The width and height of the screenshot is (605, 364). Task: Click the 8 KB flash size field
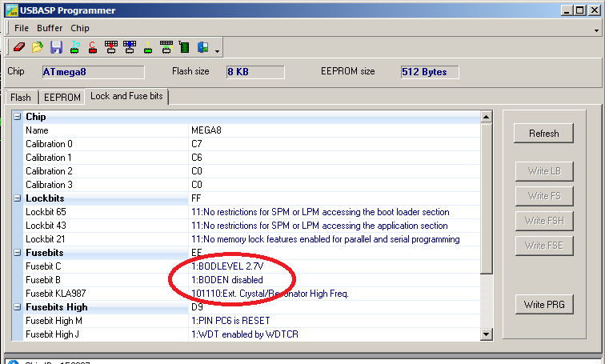[x=255, y=72]
